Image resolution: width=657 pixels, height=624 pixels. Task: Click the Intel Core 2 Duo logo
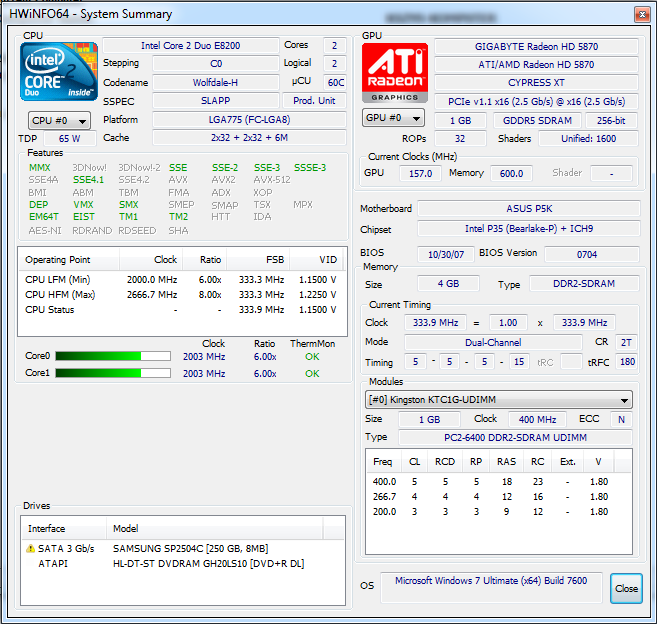[59, 72]
